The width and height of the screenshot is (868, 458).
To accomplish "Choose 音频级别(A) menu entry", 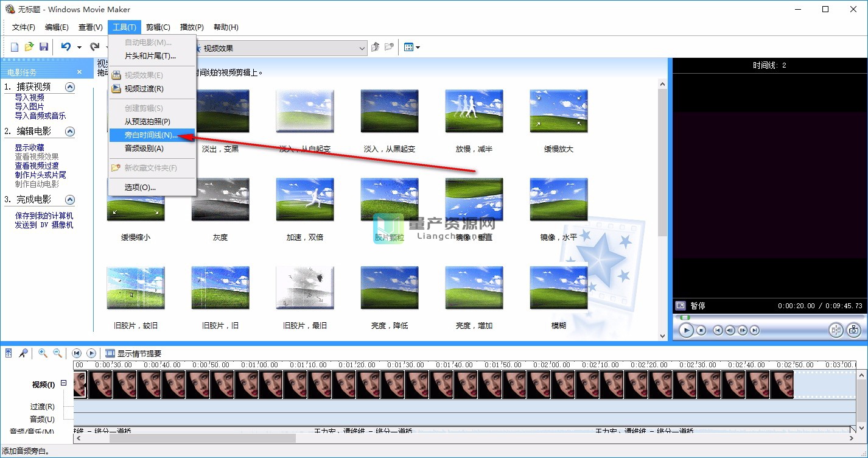I will [152, 149].
